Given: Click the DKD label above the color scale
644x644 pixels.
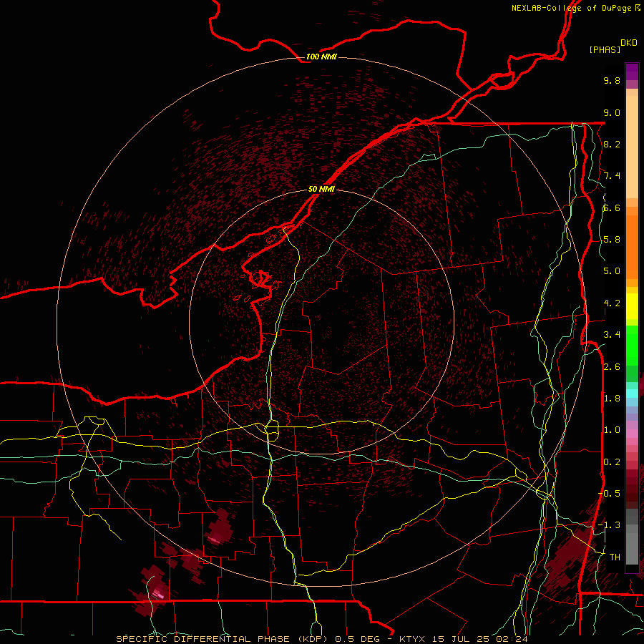Looking at the screenshot, I should coord(629,42).
